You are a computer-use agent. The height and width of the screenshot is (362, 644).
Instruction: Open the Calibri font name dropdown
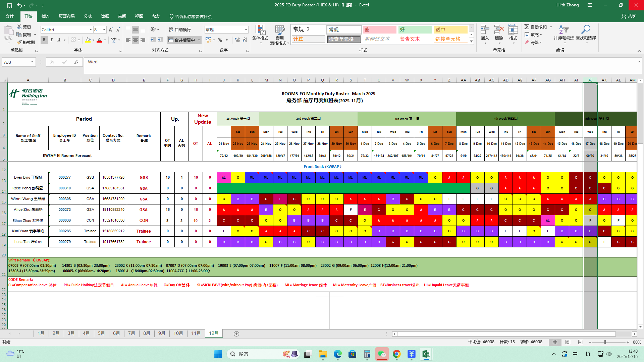pos(91,30)
